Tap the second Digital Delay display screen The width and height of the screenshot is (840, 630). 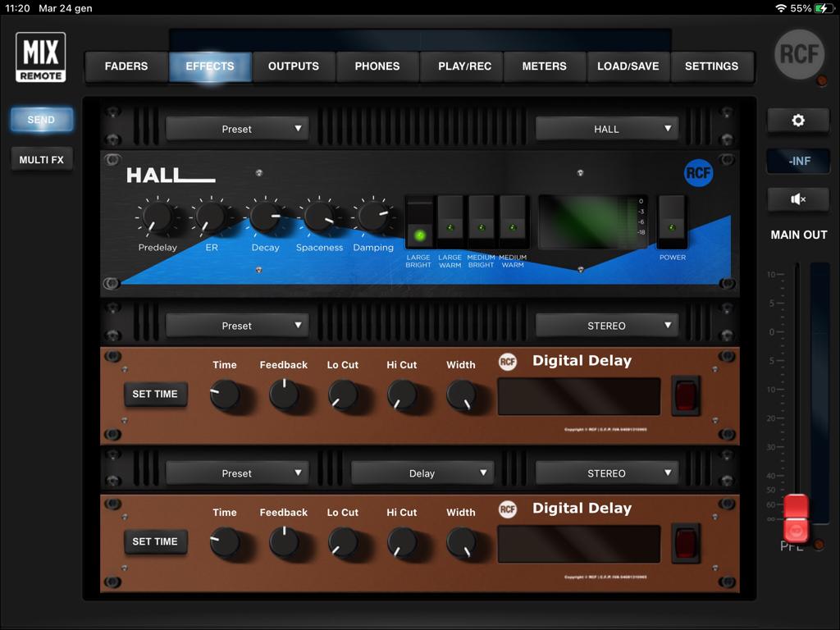579,544
